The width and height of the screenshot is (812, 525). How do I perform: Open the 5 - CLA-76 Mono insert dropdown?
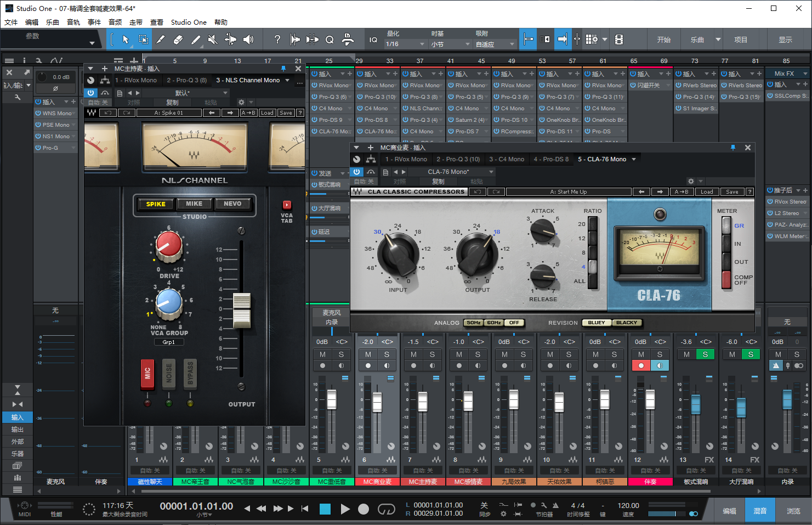click(607, 159)
